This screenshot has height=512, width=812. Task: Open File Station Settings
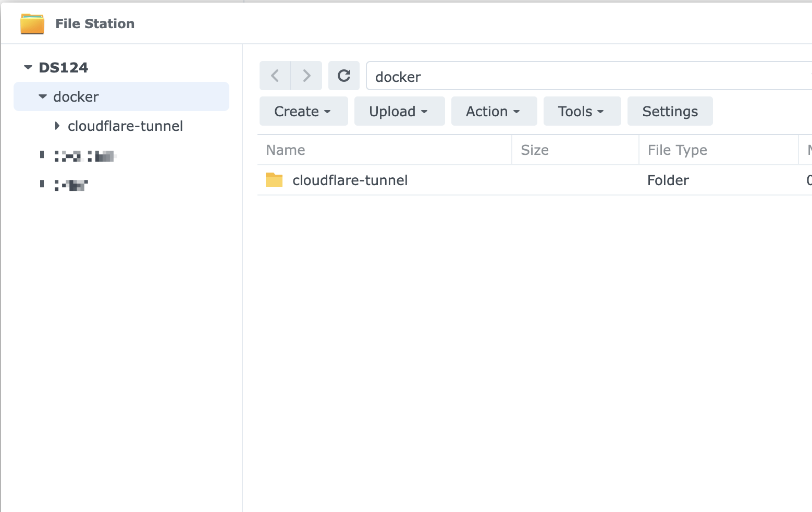coord(670,111)
